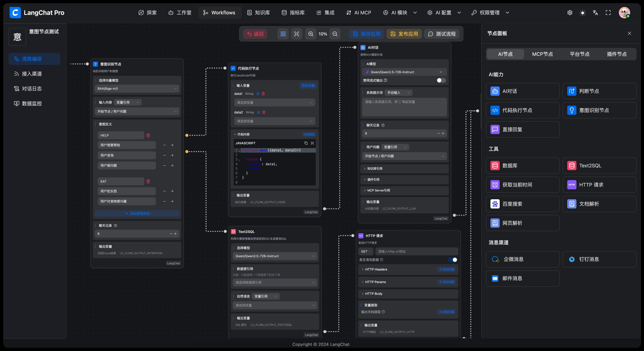Click the 系统提示词 text input area
644x351 pixels.
point(404,107)
